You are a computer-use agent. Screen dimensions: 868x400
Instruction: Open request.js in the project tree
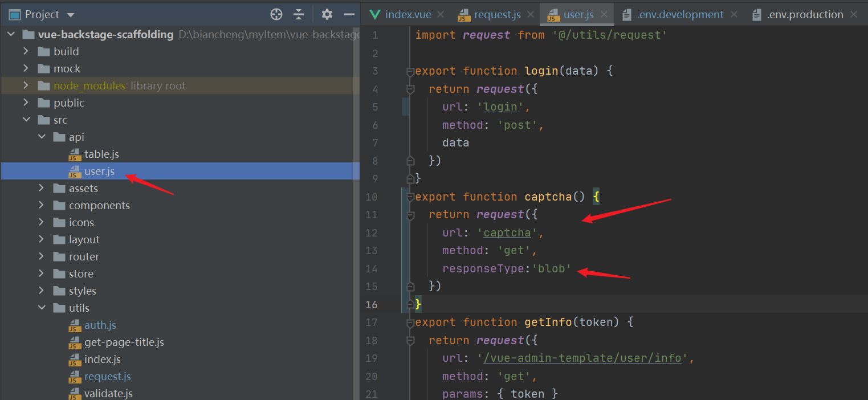pyautogui.click(x=108, y=376)
